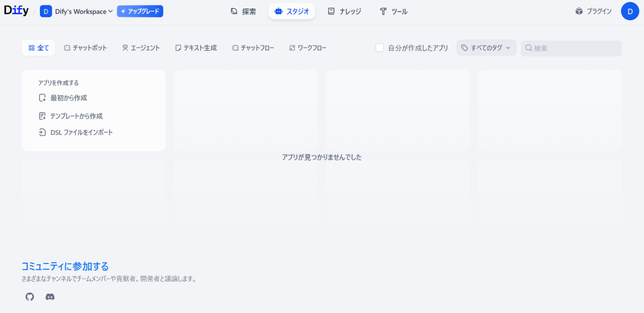Choose テンプレートから作成 option

coord(76,116)
